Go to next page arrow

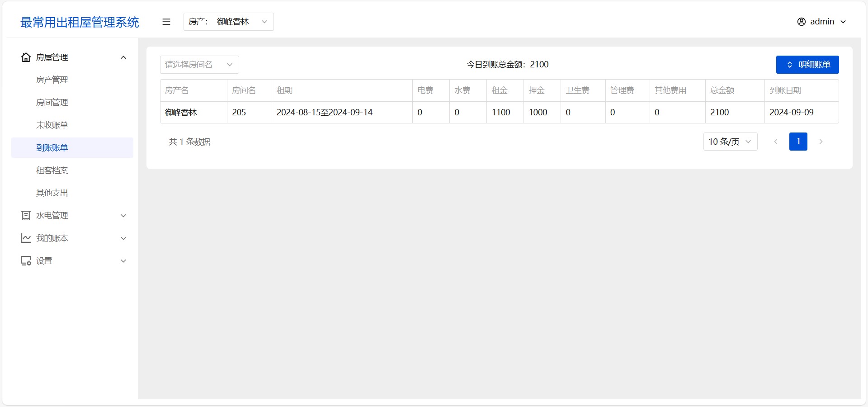point(821,142)
